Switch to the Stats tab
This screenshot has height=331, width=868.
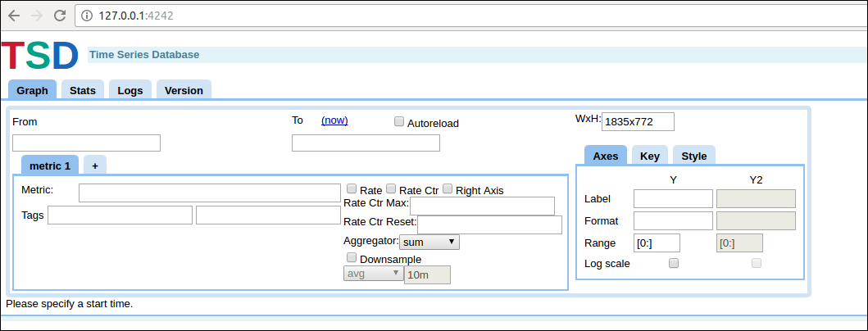[x=83, y=90]
